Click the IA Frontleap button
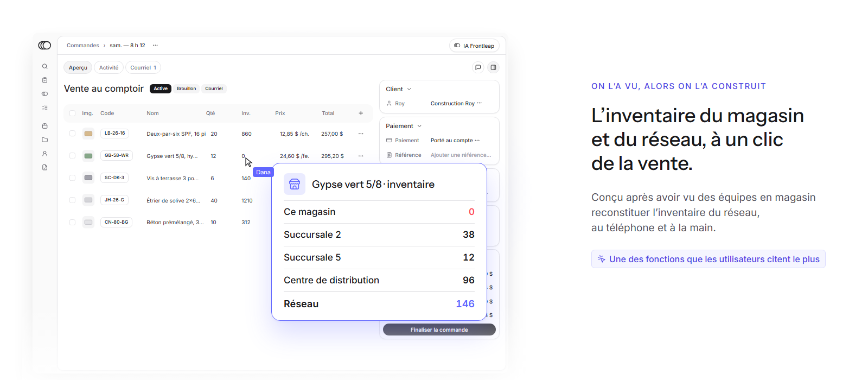 tap(474, 46)
